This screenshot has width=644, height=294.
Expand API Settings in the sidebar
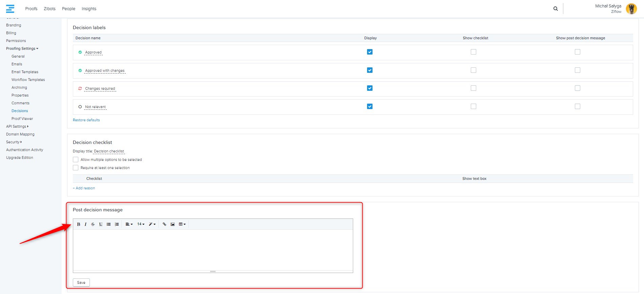click(17, 126)
